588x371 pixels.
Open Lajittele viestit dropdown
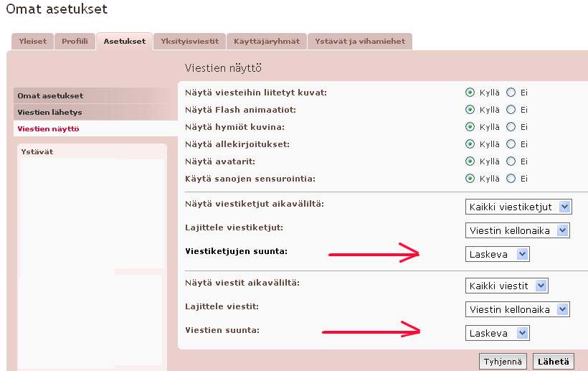click(517, 309)
